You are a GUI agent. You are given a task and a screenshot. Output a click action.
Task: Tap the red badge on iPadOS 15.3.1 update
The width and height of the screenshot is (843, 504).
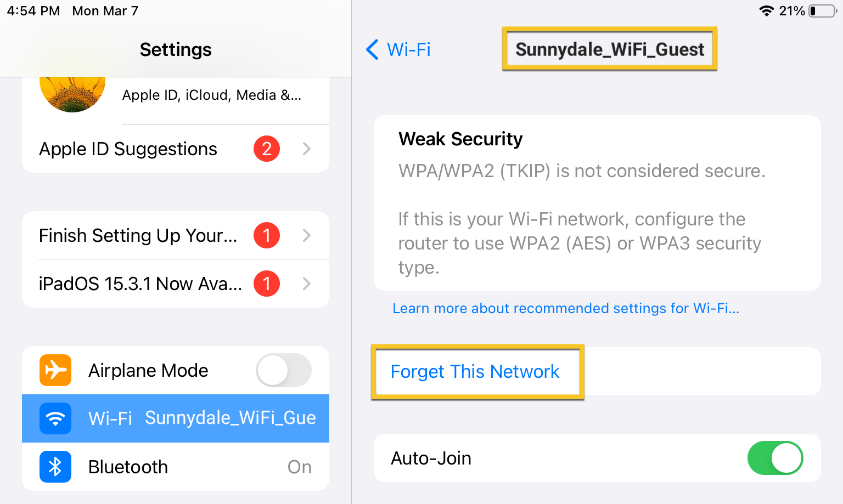267,284
